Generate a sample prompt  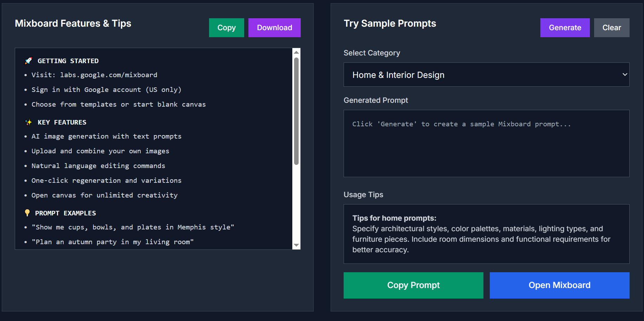[x=565, y=28]
